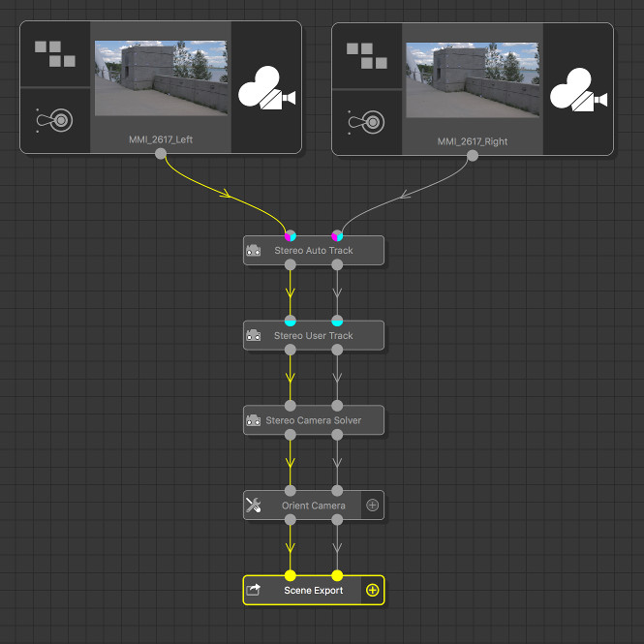Select the Stereo Camera Solver node
The image size is (644, 644).
coord(314,420)
